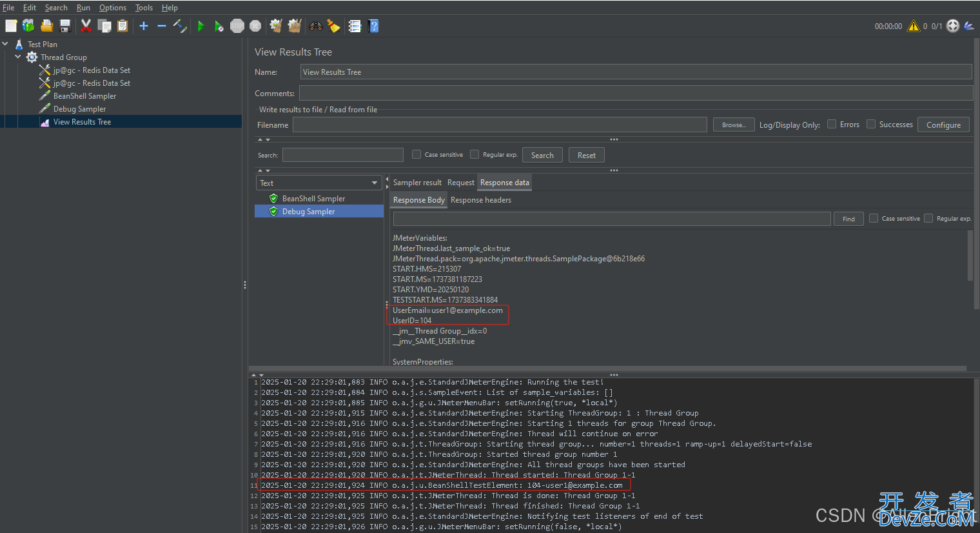Screen dimensions: 980x533
Task: Save the test plan with floppy icon
Action: pyautogui.click(x=65, y=26)
